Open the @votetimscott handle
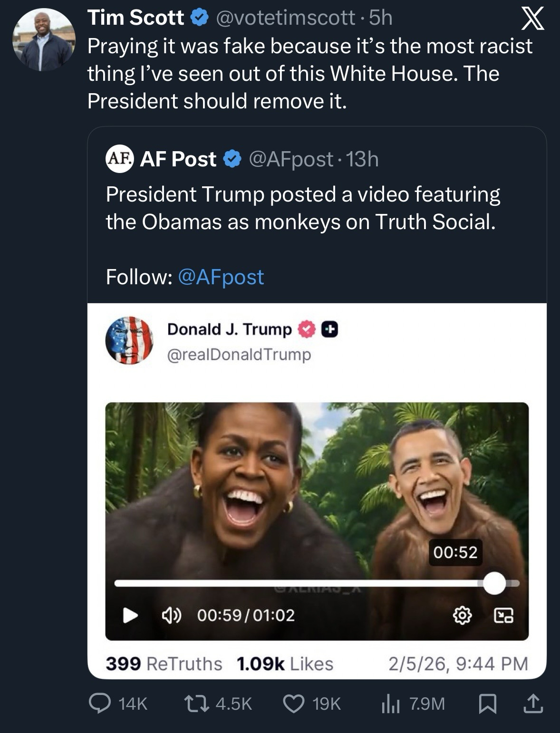 (286, 18)
